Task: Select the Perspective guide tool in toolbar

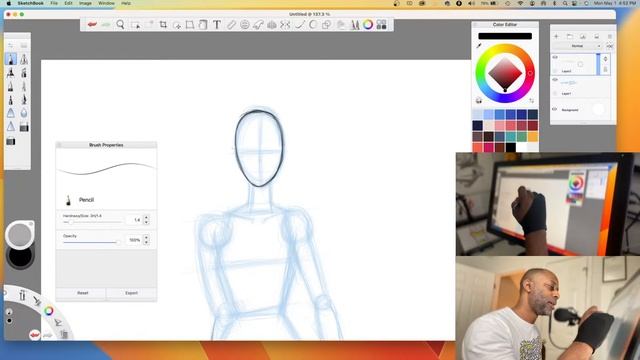Action: (271, 24)
